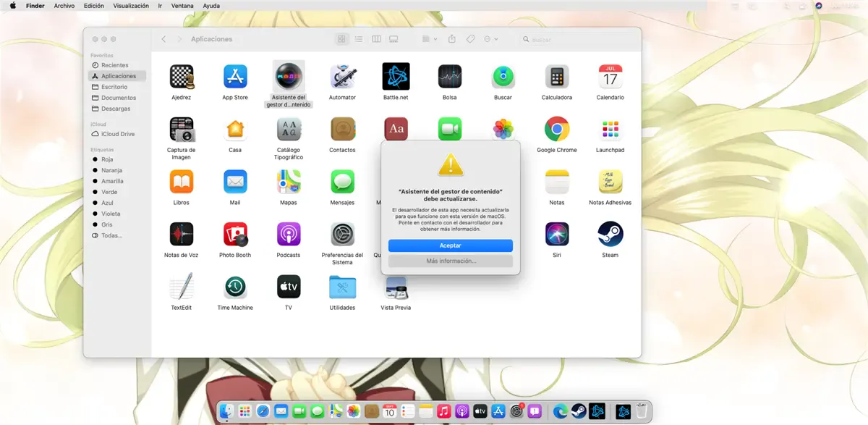
Task: Open the Bolsa stocks app
Action: (449, 76)
